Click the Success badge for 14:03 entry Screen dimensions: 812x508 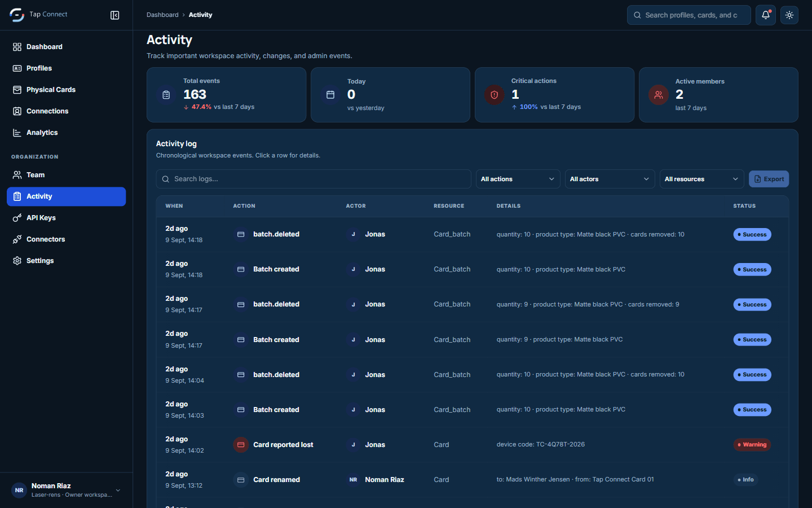tap(752, 410)
